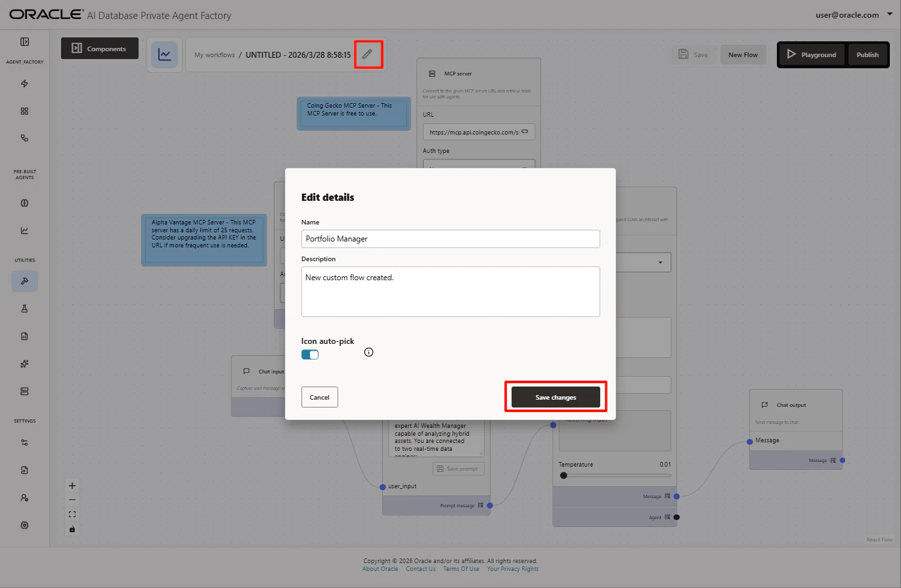901x588 pixels.
Task: Click the Name field with Portfolio Manager
Action: (450, 239)
